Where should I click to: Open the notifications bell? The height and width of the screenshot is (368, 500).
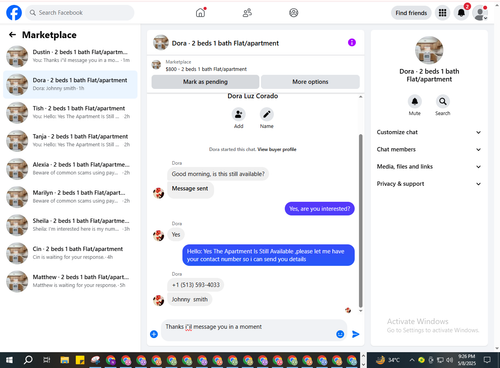click(x=461, y=13)
